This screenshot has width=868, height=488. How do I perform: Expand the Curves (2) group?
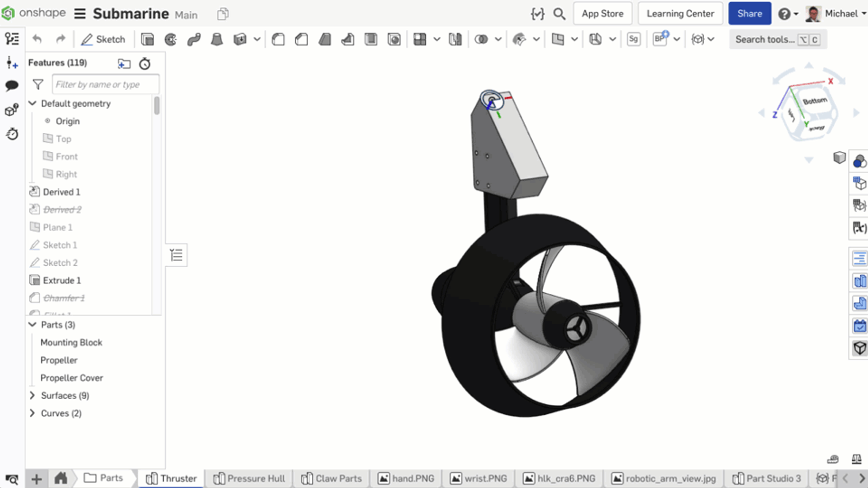[x=33, y=413]
